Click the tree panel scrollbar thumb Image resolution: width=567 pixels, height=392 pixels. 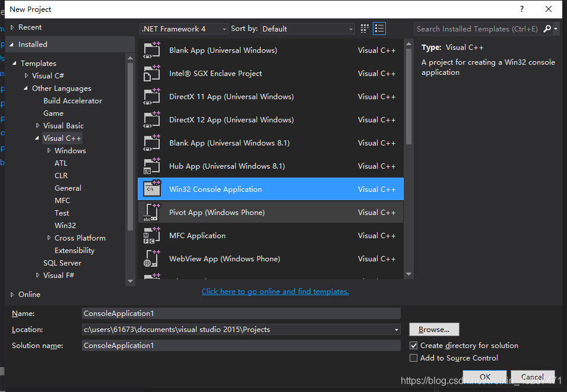pyautogui.click(x=130, y=147)
